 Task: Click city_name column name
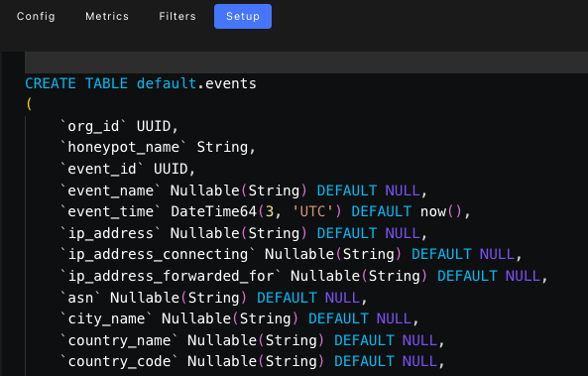(x=106, y=319)
